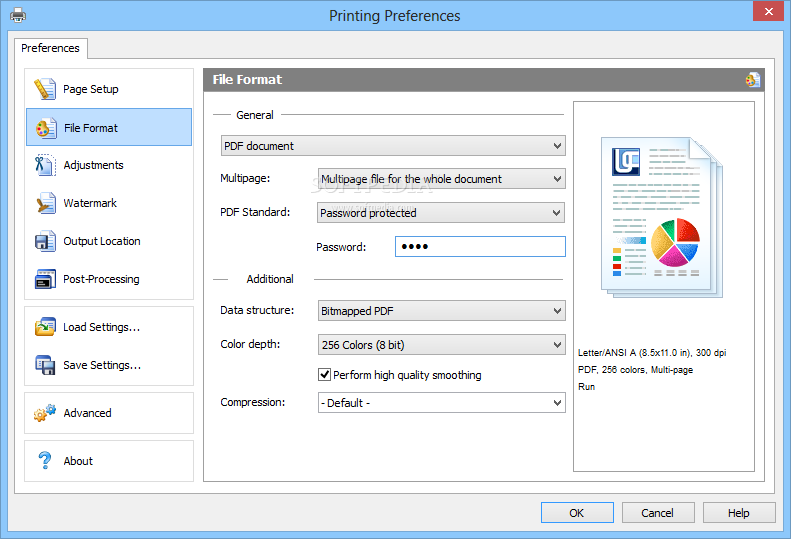This screenshot has height=539, width=791.
Task: Open Post-Processing via its icon
Action: coord(45,279)
